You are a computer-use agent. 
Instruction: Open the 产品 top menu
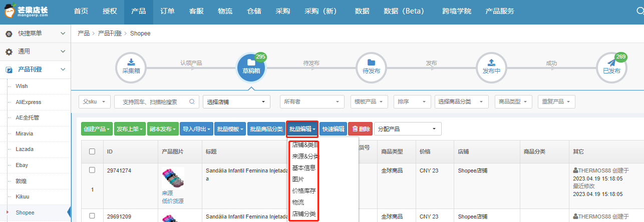(138, 11)
